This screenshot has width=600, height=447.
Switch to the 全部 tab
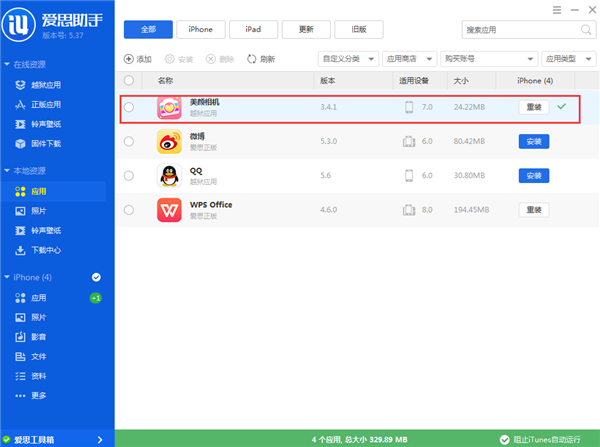click(148, 29)
